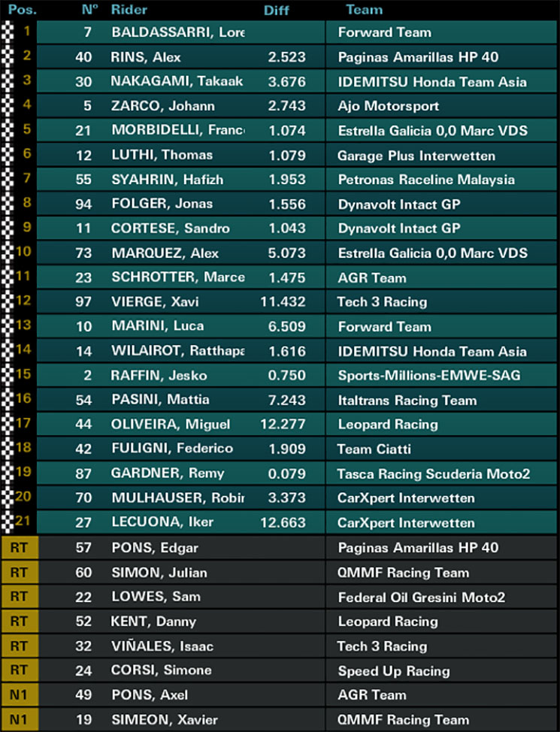560x732 pixels.
Task: Click rider number 44
Action: point(83,425)
